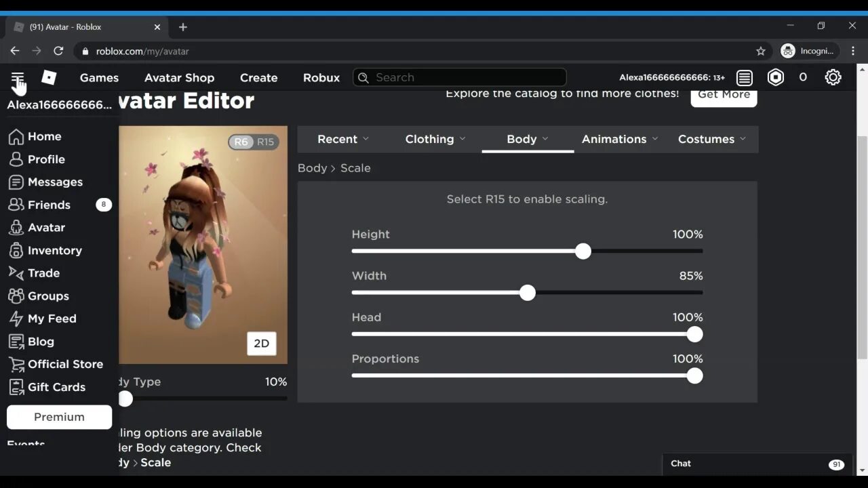Open the settings gear icon
The height and width of the screenshot is (488, 868).
(x=833, y=77)
